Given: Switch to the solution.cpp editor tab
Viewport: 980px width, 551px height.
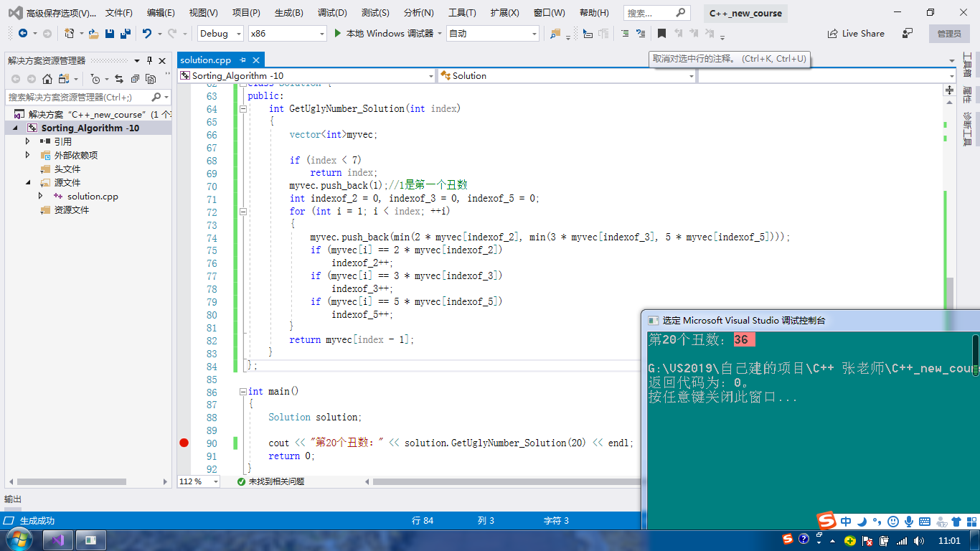Looking at the screenshot, I should pos(206,60).
